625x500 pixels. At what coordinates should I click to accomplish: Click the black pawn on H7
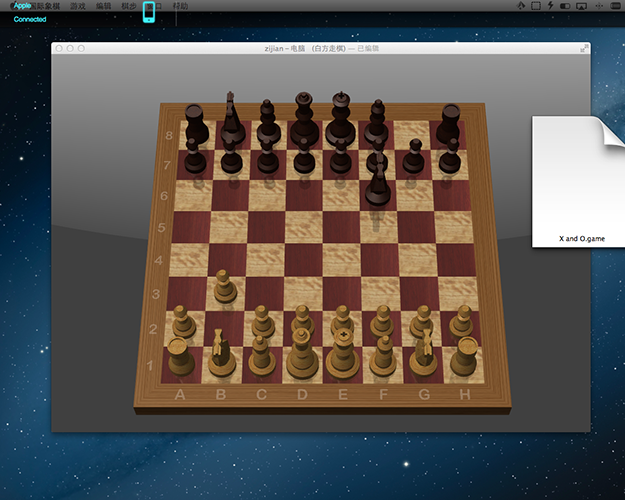(450, 156)
